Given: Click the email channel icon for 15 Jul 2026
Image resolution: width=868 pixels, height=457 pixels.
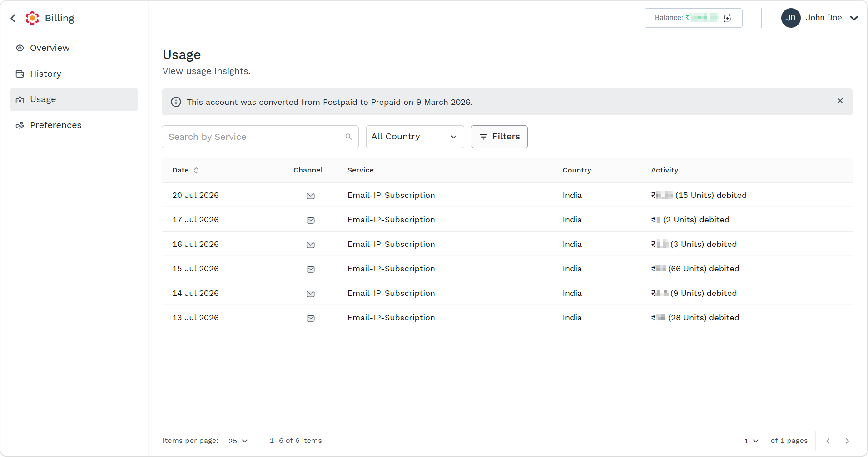Looking at the screenshot, I should [x=311, y=270].
